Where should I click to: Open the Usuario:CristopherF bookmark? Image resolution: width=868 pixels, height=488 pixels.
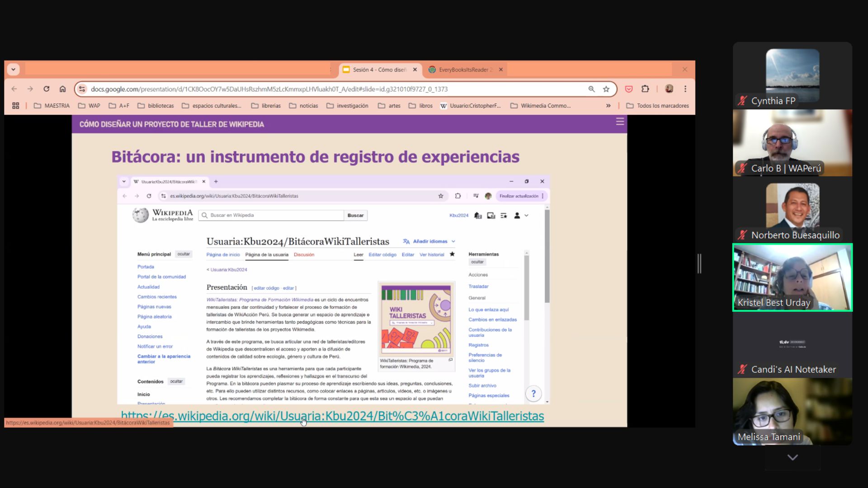[x=471, y=106]
